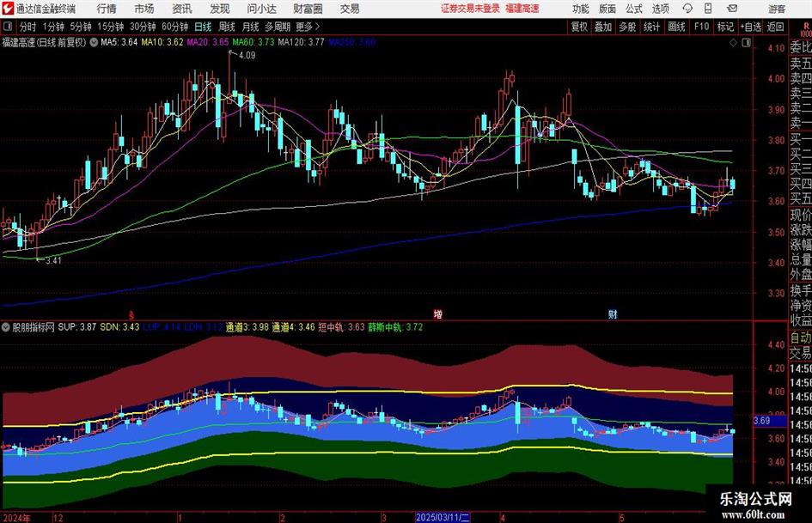Open the 财富圈 menu
Image resolution: width=812 pixels, height=523 pixels.
tap(308, 9)
